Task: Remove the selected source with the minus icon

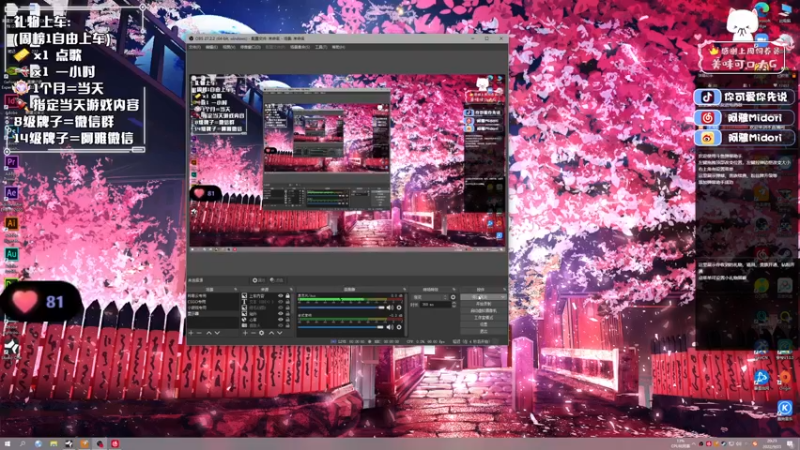Action: click(254, 333)
